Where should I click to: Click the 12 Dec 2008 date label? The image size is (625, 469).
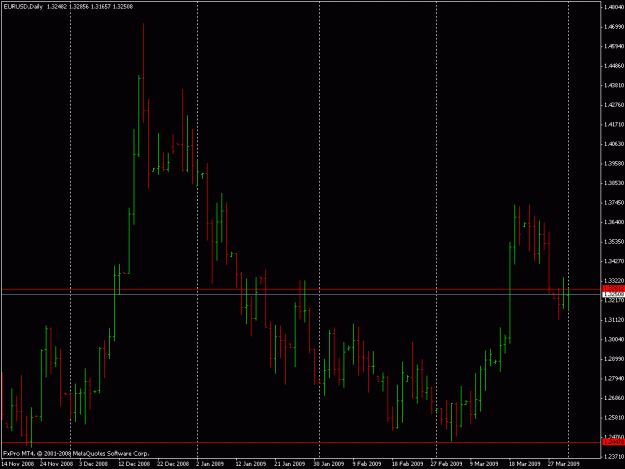134,464
